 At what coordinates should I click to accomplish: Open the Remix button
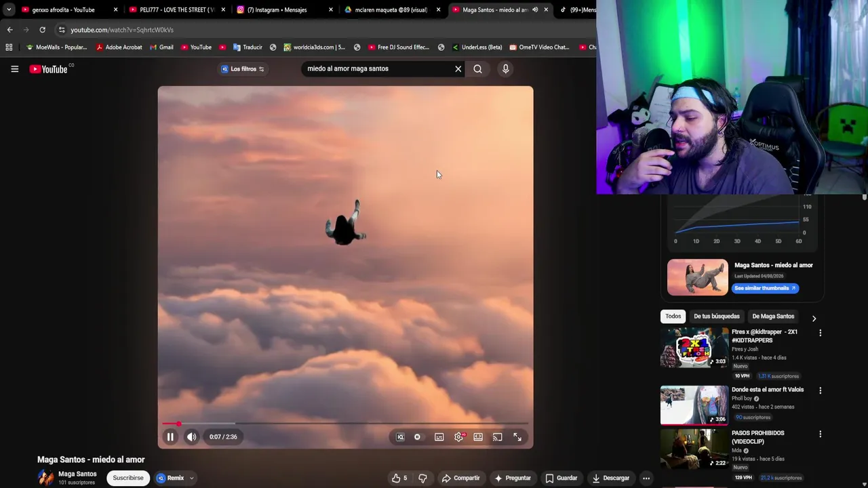(170, 478)
